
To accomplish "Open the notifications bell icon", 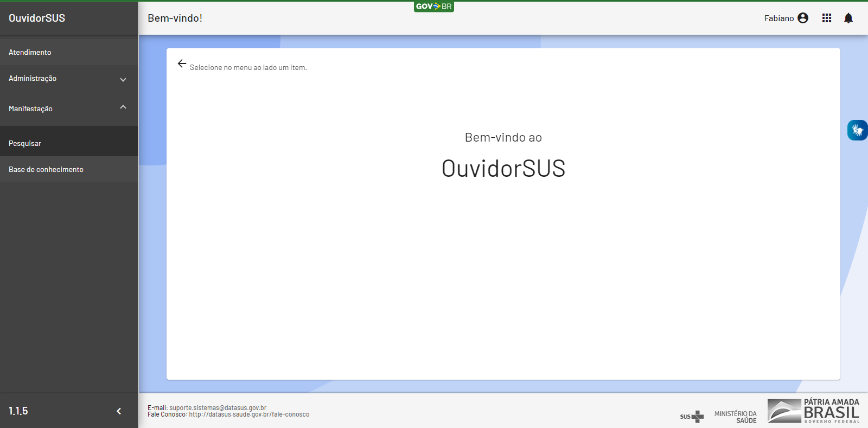I will coord(848,18).
